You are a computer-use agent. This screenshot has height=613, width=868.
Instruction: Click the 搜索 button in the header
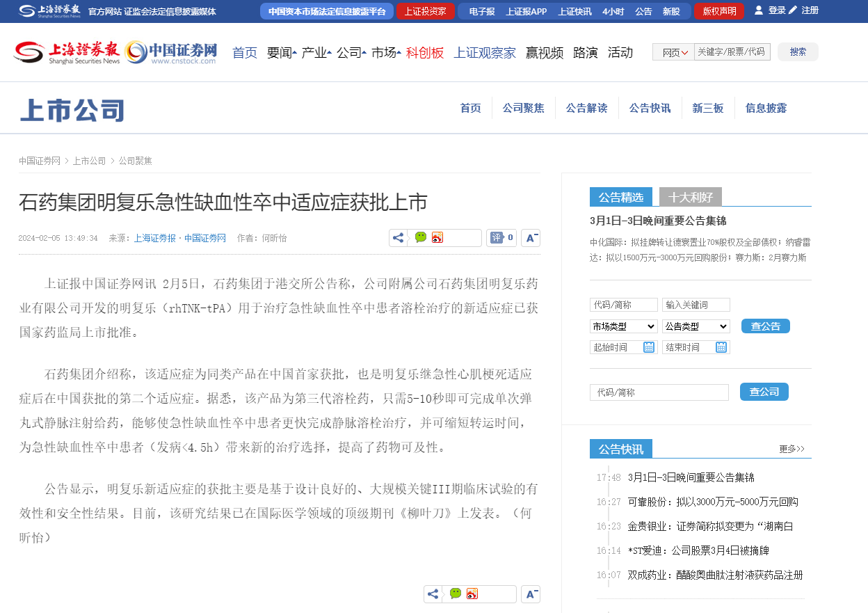798,52
